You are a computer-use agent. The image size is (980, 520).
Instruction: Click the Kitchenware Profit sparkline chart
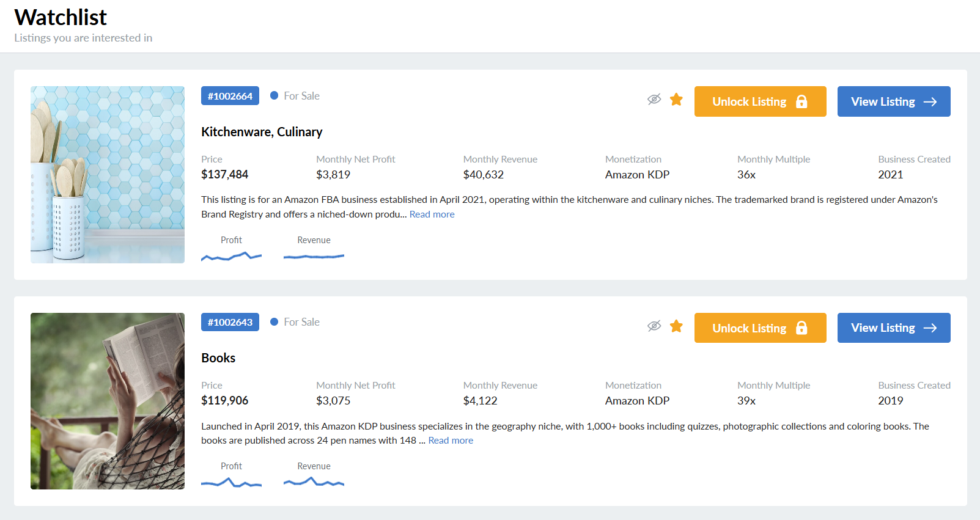[x=231, y=257]
